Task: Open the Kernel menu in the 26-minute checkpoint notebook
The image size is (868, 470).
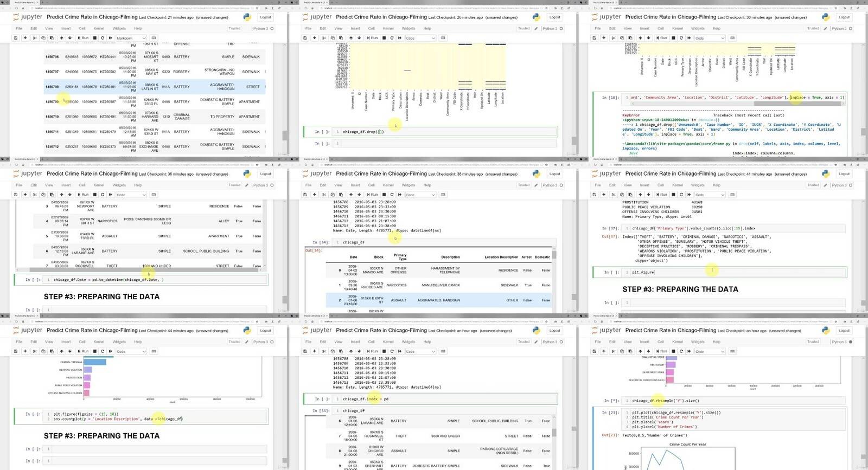Action: pos(388,28)
